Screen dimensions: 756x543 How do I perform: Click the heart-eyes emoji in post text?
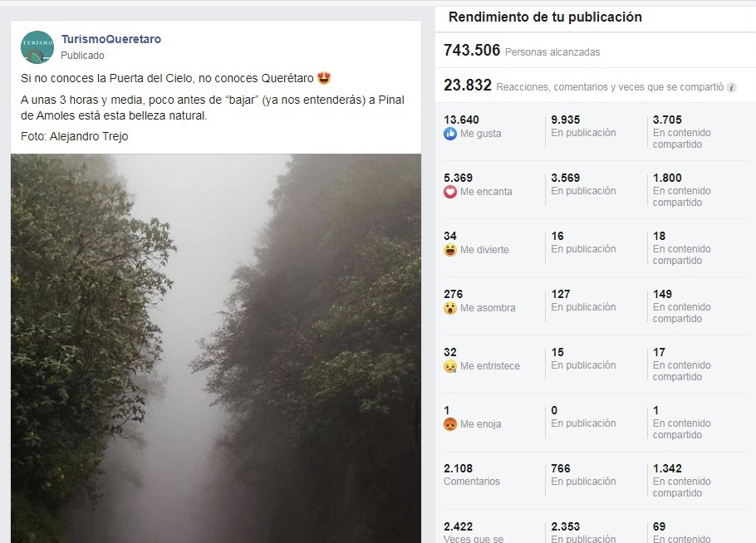click(x=324, y=78)
